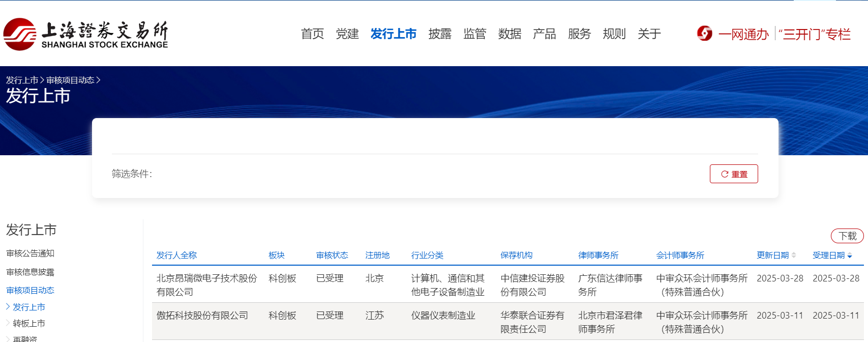This screenshot has width=868, height=342.
Task: Expand the 发行上市 sidebar chevron
Action: point(8,307)
